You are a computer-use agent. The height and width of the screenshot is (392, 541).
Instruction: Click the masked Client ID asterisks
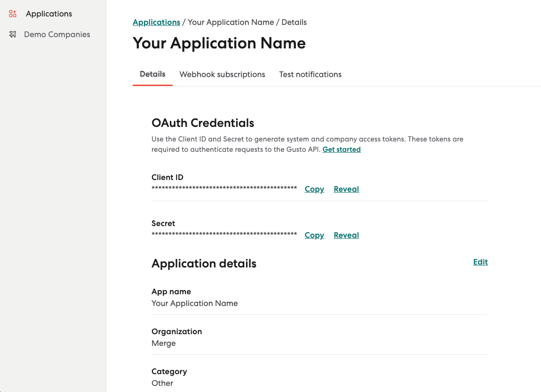click(x=224, y=188)
